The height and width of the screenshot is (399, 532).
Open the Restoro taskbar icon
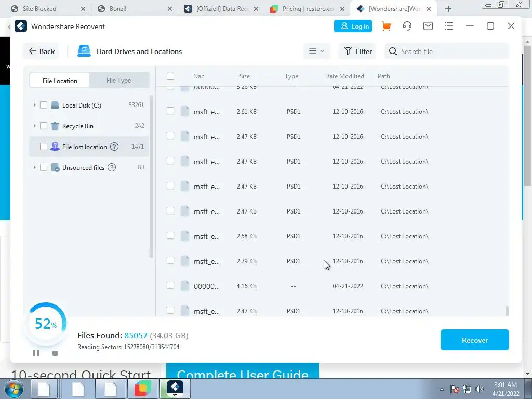click(143, 389)
